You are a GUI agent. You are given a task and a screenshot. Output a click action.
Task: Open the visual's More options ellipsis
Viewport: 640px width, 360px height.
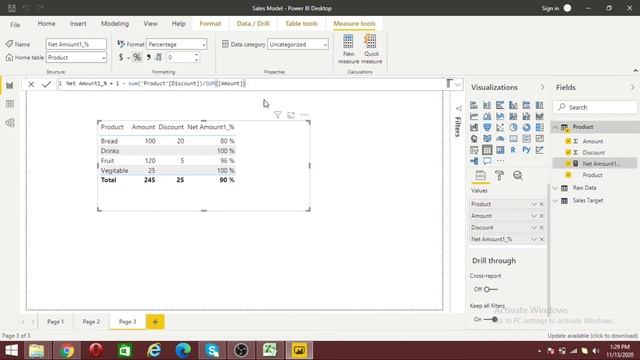[x=304, y=115]
